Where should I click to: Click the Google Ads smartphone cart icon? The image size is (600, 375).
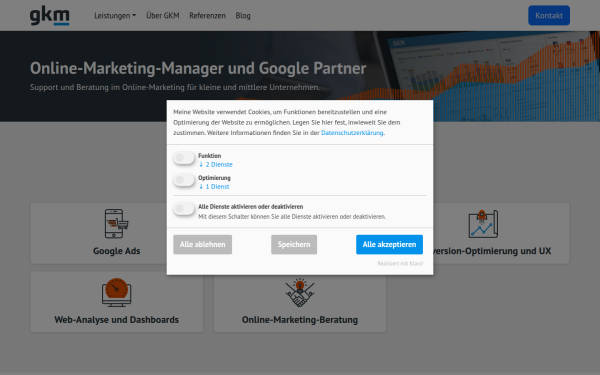[x=116, y=224]
